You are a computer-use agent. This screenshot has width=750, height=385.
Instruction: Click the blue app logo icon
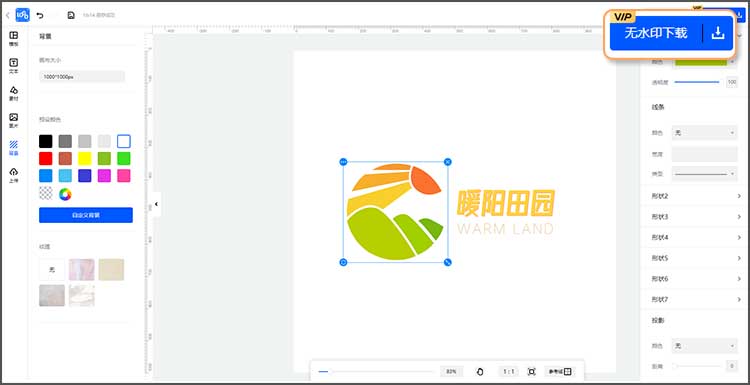22,15
